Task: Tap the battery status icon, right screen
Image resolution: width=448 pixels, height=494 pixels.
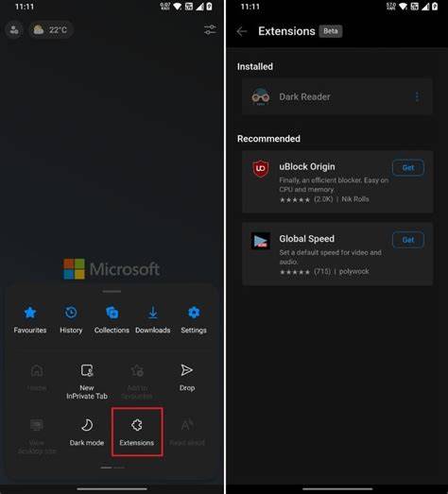Action: [x=435, y=7]
